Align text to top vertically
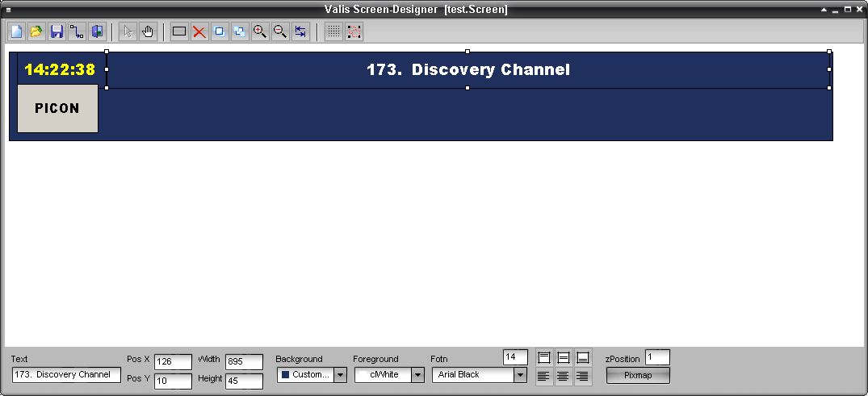Viewport: 868px width, 396px height. (544, 357)
